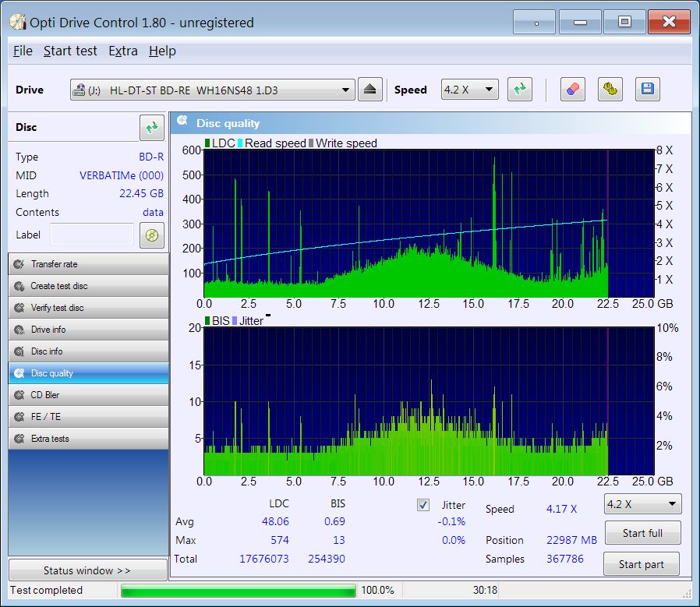700x607 pixels.
Task: Click the eject disc icon
Action: [369, 90]
